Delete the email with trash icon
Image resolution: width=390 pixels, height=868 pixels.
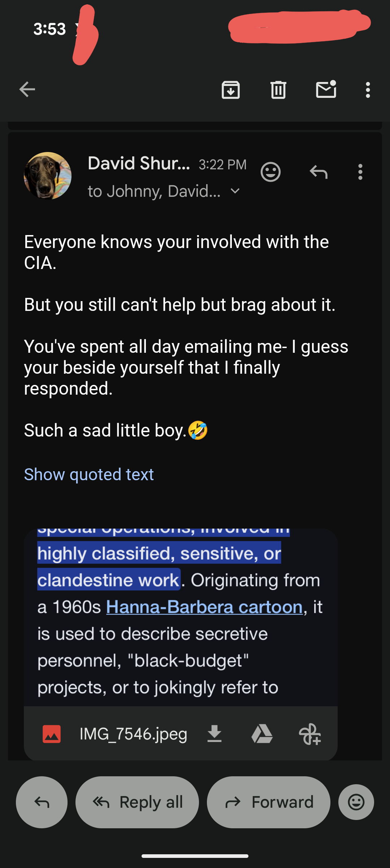[x=278, y=90]
